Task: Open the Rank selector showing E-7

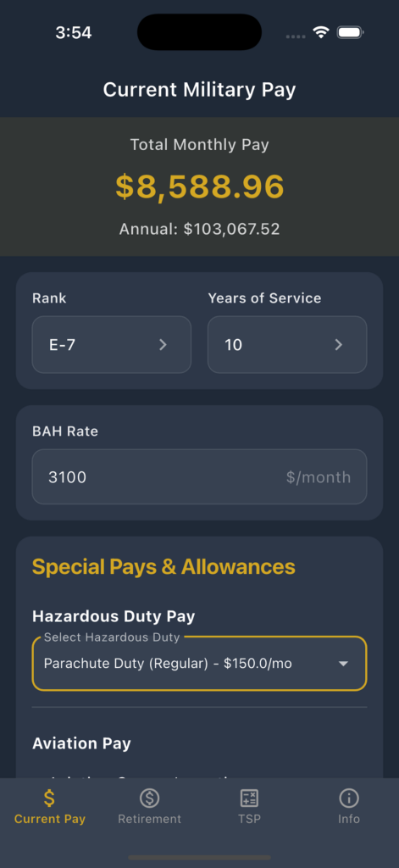Action: tap(111, 344)
